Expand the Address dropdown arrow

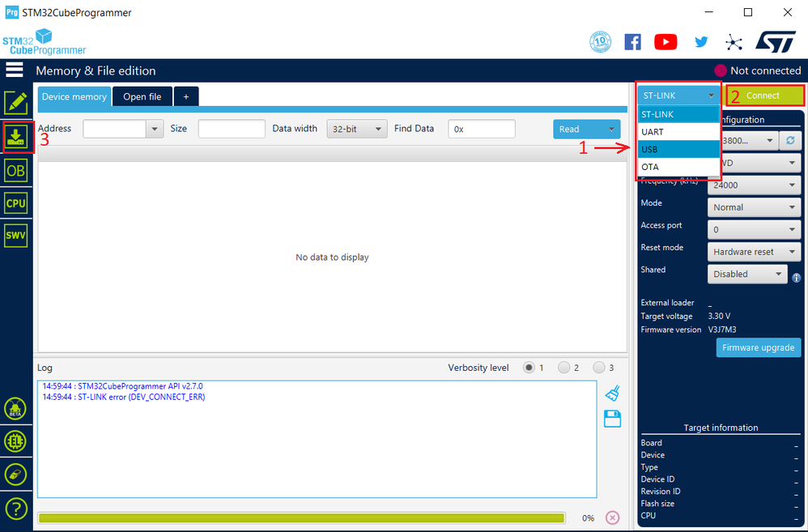[x=155, y=129]
